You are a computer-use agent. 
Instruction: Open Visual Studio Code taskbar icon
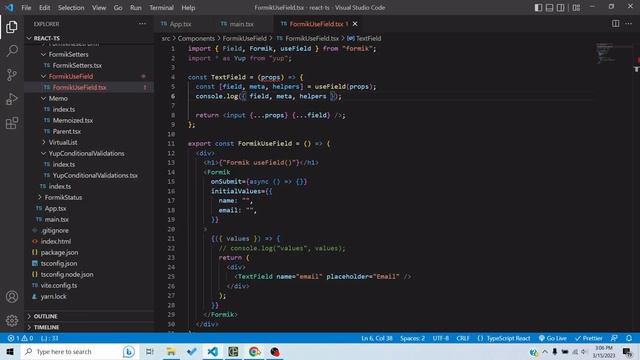(213, 351)
